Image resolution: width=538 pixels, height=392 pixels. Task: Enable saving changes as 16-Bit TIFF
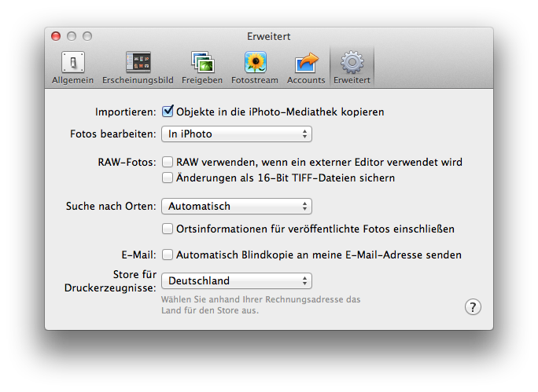click(x=168, y=178)
